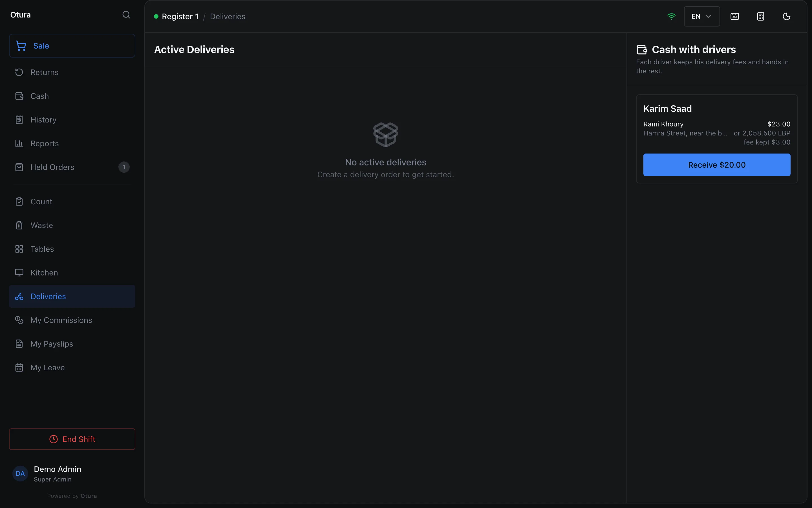This screenshot has height=508, width=812.
Task: Open Waste trash icon
Action: (x=19, y=225)
